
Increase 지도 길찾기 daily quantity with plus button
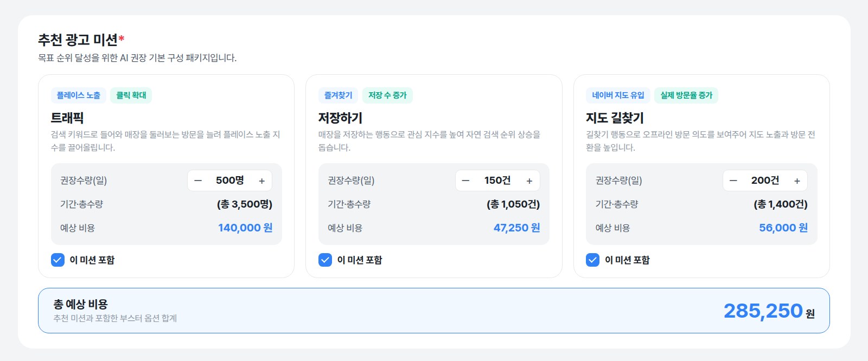797,181
